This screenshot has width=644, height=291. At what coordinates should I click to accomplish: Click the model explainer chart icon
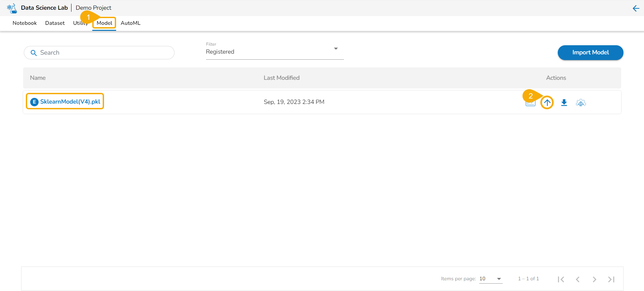(x=530, y=104)
